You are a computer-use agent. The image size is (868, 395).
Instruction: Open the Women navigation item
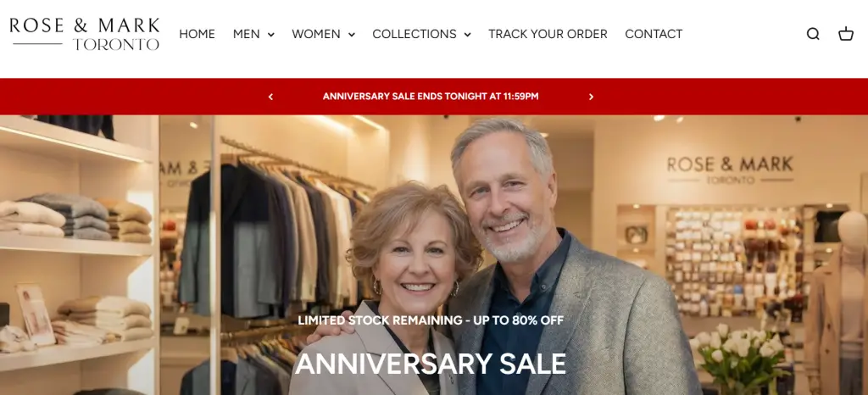coord(316,34)
